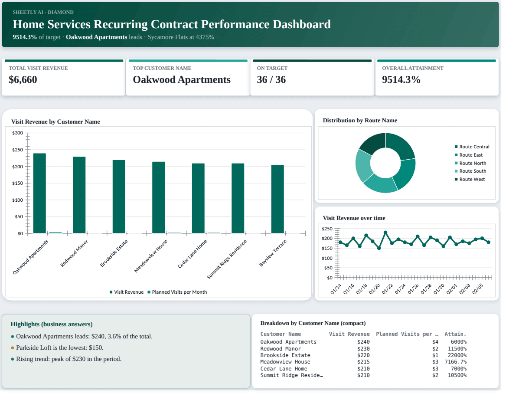
Task: Click the Route Central legend color square
Action: [456, 147]
